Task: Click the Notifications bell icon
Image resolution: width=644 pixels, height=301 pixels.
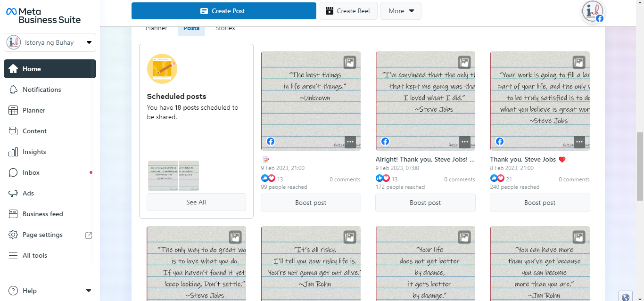Action: pos(13,89)
